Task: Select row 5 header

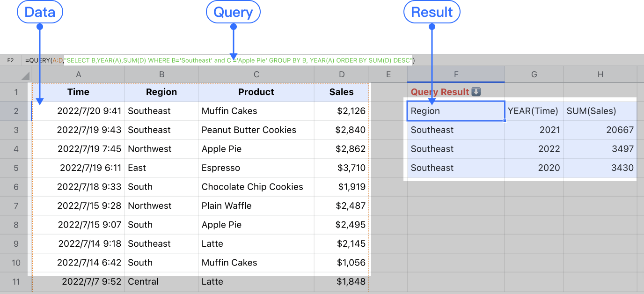Action: tap(16, 168)
